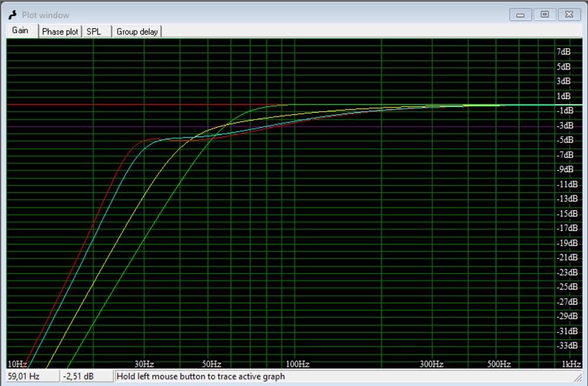Click the 30Hz frequency axis label
Viewport: 588px width, 386px height.
click(144, 364)
